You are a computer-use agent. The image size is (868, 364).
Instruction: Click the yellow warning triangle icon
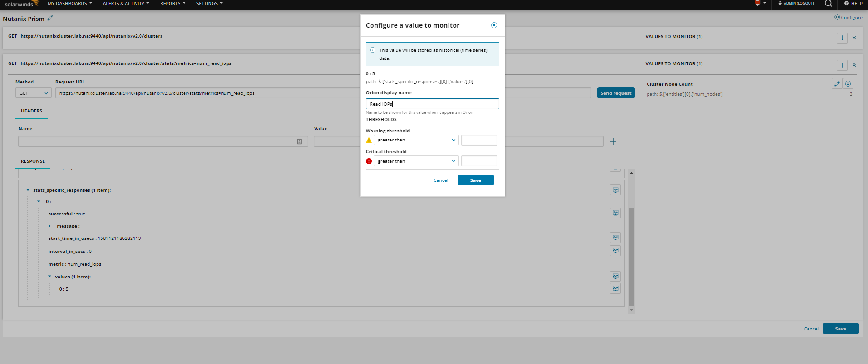click(369, 140)
